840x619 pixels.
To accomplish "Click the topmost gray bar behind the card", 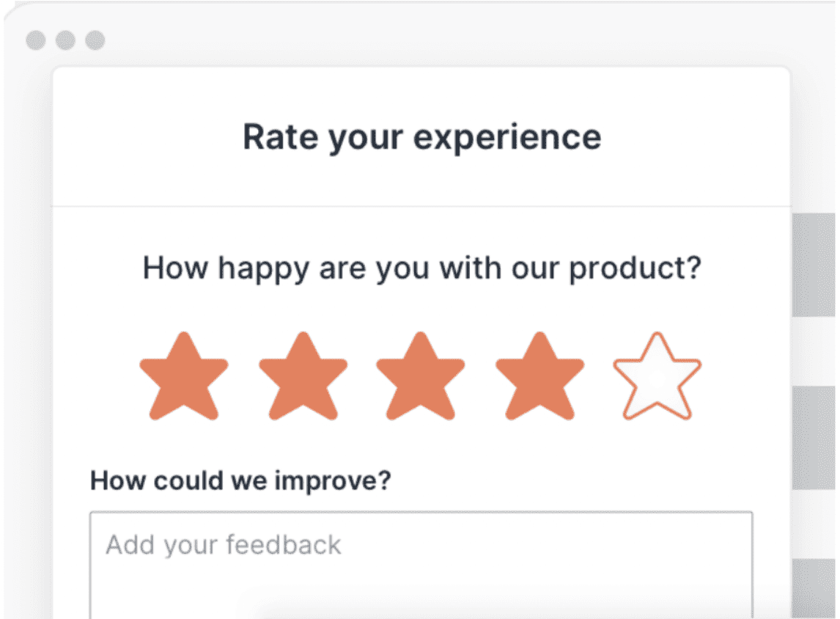I will [813, 265].
